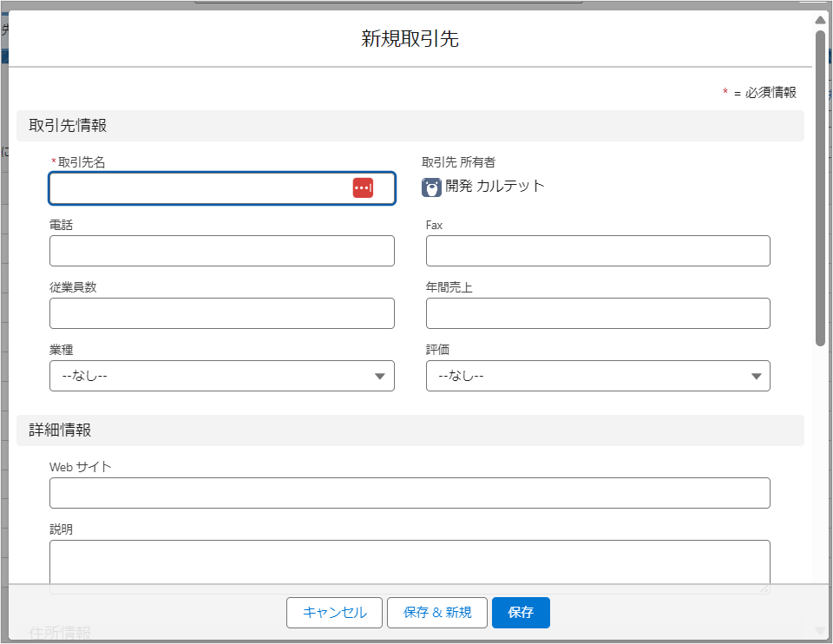Click into the 電話 input field

coord(221,251)
